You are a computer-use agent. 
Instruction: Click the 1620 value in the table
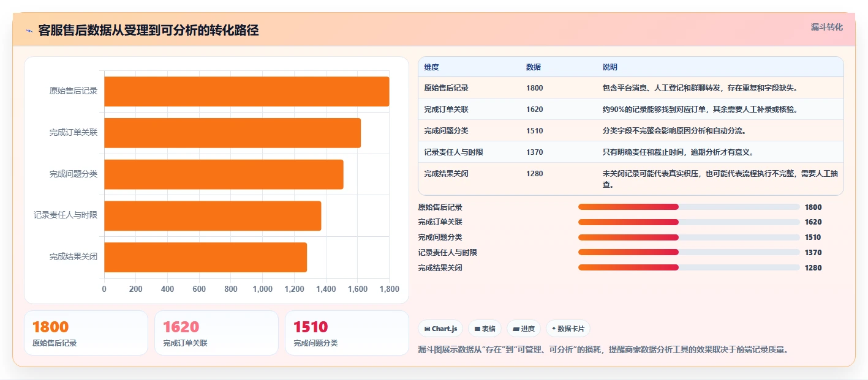534,110
